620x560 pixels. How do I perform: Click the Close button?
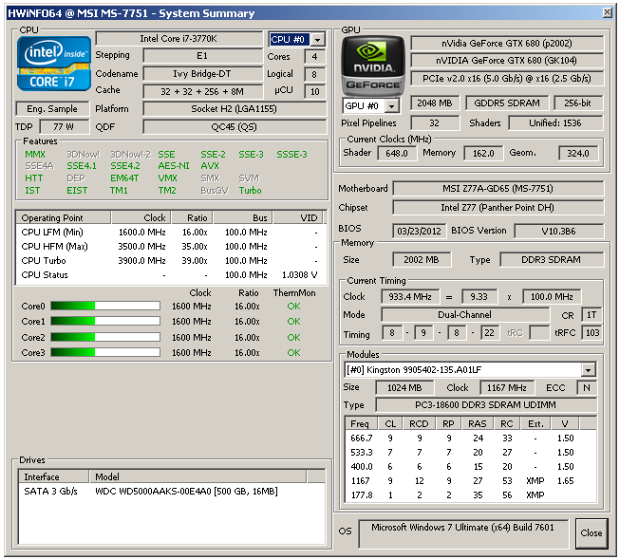click(591, 533)
